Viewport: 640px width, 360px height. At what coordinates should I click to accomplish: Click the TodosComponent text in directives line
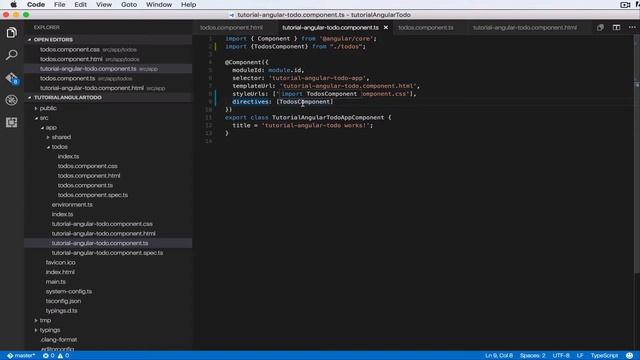pos(305,102)
